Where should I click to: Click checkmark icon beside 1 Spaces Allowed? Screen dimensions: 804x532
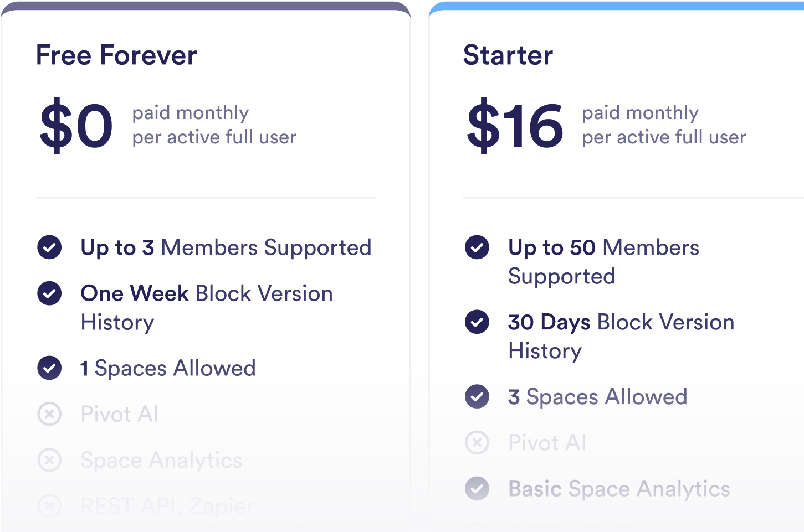coord(49,368)
